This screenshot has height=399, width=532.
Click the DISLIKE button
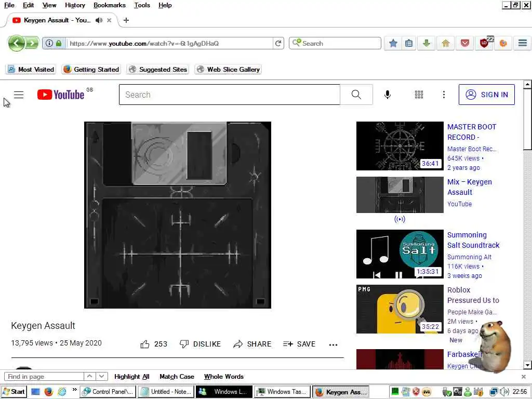coord(200,344)
